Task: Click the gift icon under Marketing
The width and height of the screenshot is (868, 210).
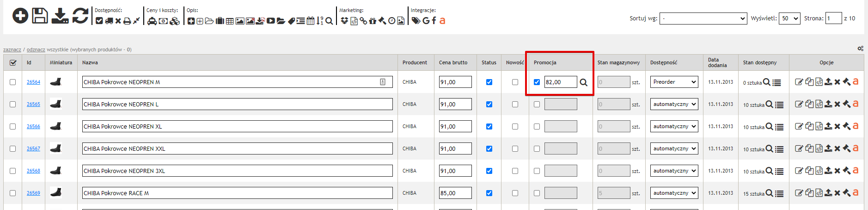Action: click(x=373, y=21)
